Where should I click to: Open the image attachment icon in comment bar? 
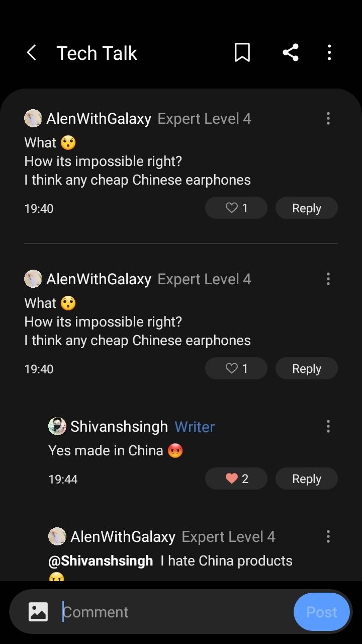(38, 612)
